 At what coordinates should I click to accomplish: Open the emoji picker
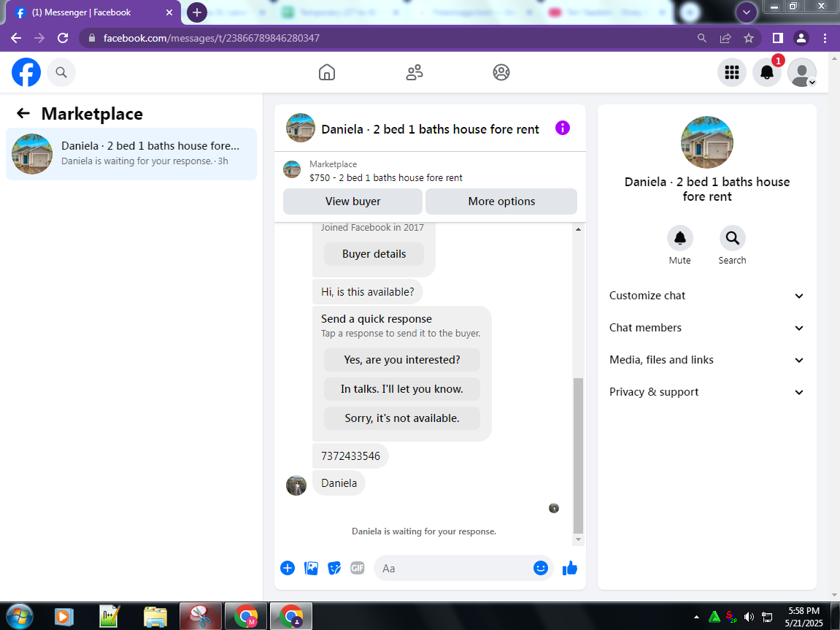[x=541, y=568]
